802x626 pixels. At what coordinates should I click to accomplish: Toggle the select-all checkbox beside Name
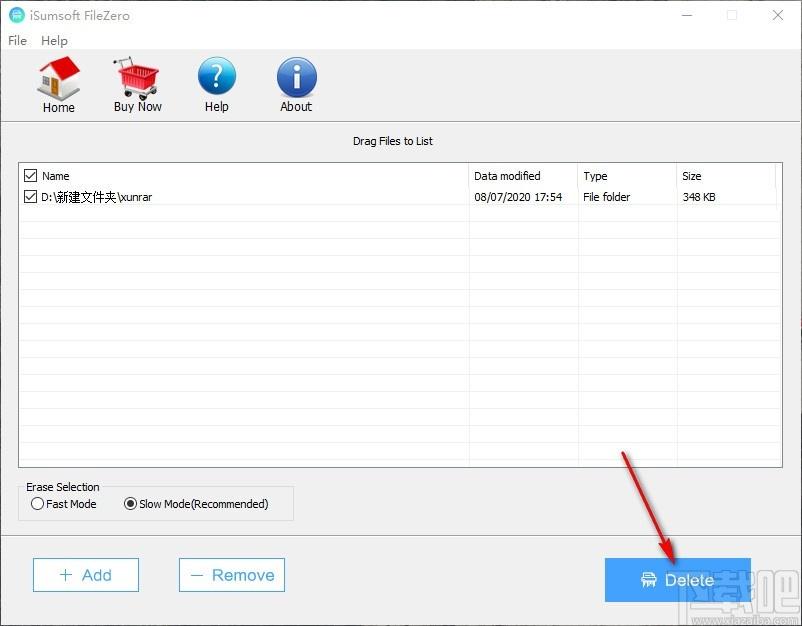[x=30, y=176]
